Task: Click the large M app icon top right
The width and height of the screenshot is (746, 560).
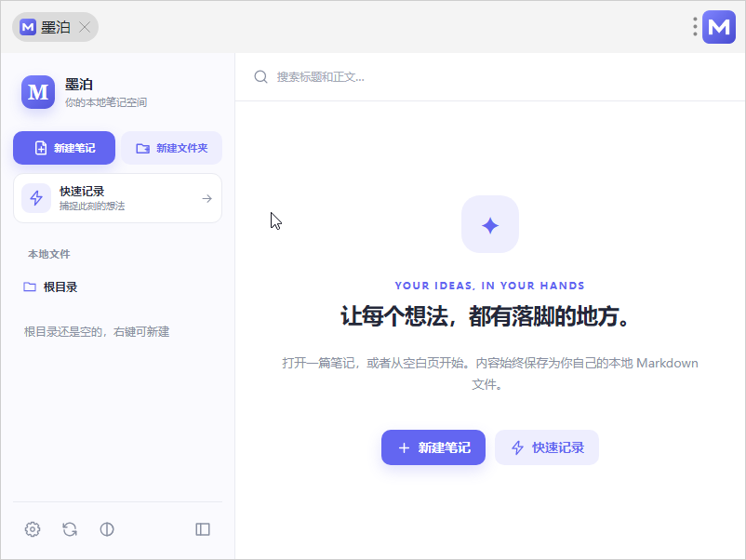Action: pos(719,27)
